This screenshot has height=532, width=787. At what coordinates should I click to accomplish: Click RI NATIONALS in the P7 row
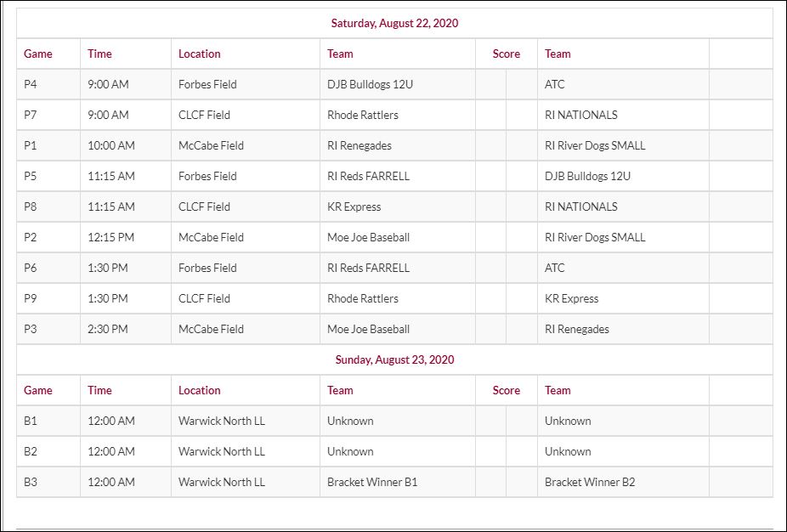click(580, 115)
